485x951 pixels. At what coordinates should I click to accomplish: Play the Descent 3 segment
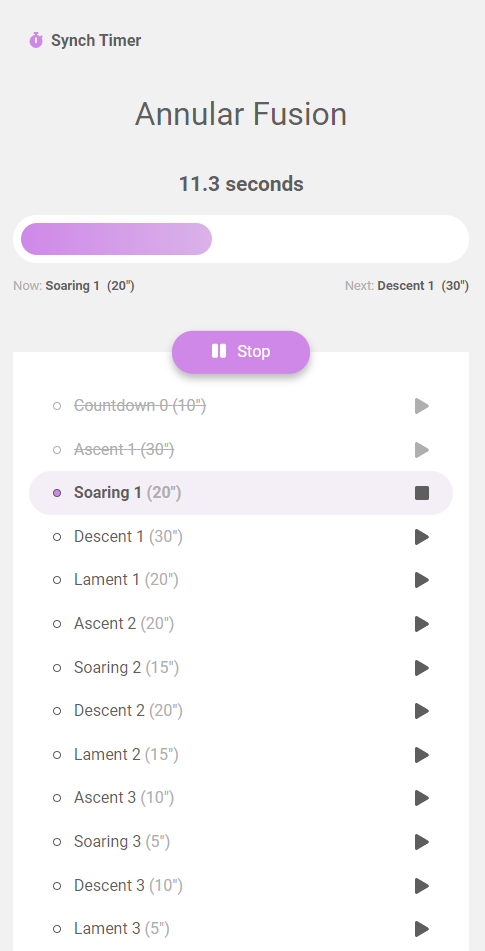(x=422, y=885)
